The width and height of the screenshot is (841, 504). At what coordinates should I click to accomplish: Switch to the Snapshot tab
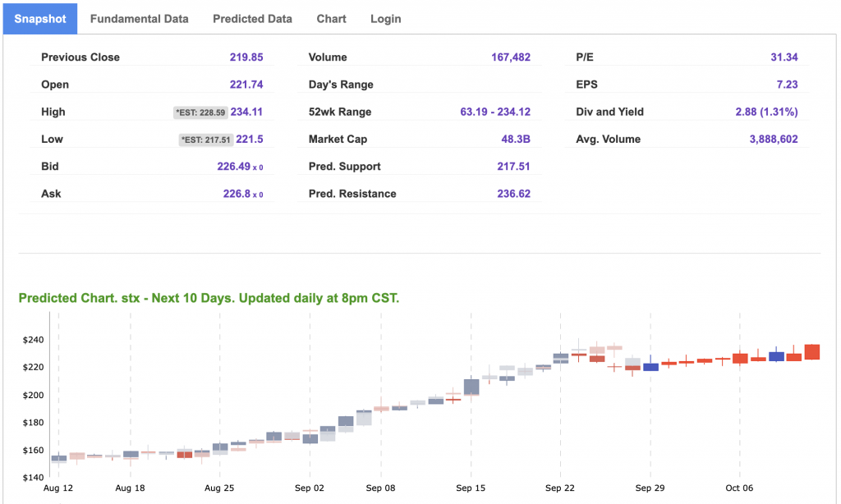40,19
